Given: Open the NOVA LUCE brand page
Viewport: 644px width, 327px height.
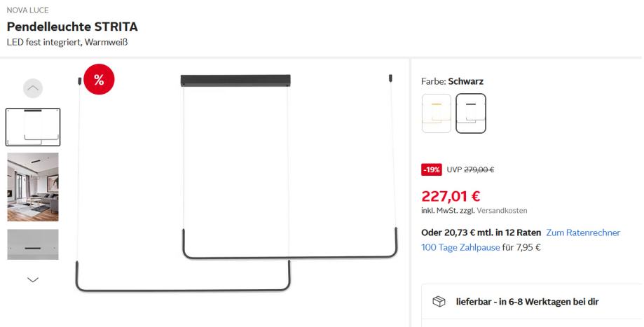Looking at the screenshot, I should click(26, 11).
